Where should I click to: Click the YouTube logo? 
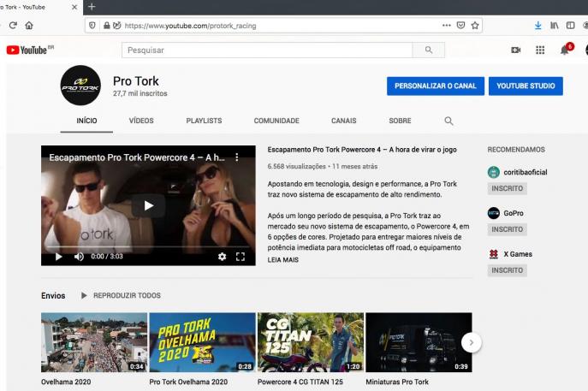click(30, 50)
